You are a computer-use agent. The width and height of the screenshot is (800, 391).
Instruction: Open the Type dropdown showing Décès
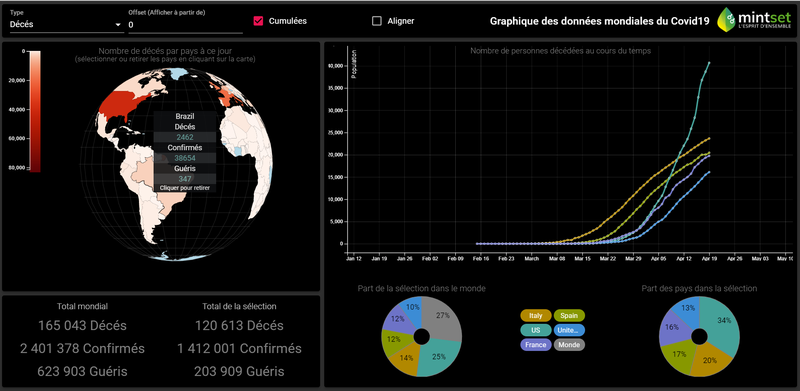tap(66, 25)
